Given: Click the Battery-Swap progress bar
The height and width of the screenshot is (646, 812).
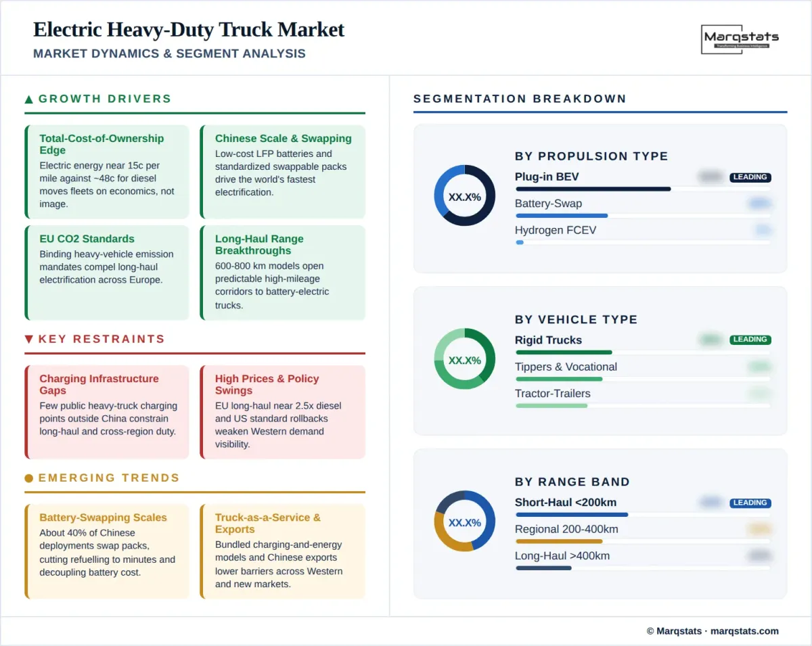Looking at the screenshot, I should 643,216.
